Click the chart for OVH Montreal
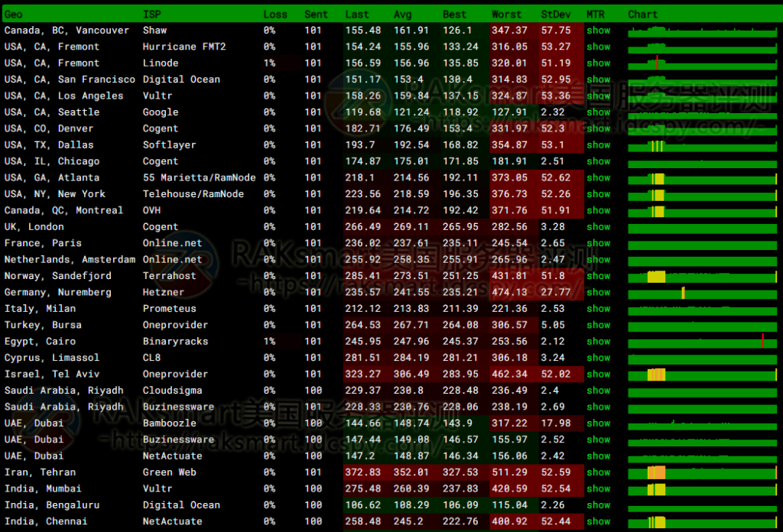 pyautogui.click(x=702, y=211)
